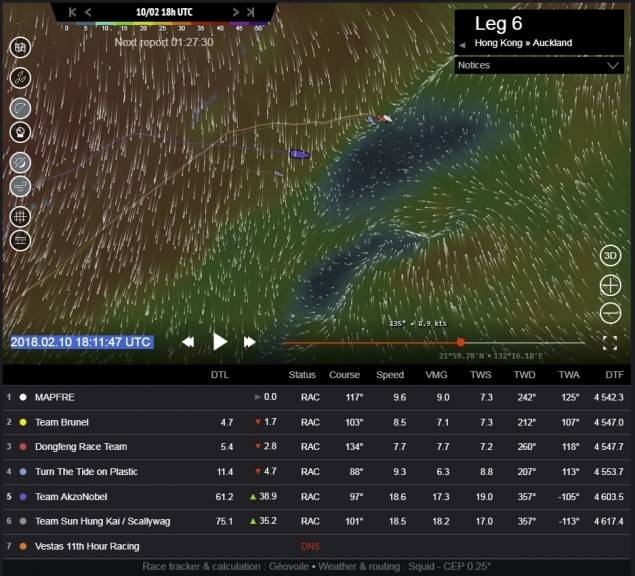Click the orange timeline slider handle

coord(460,343)
